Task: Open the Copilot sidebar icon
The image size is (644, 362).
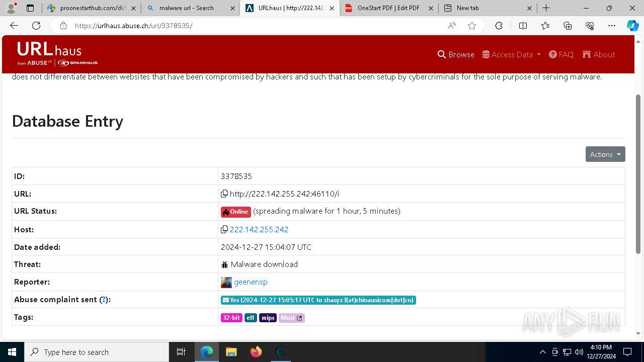Action: click(632, 26)
